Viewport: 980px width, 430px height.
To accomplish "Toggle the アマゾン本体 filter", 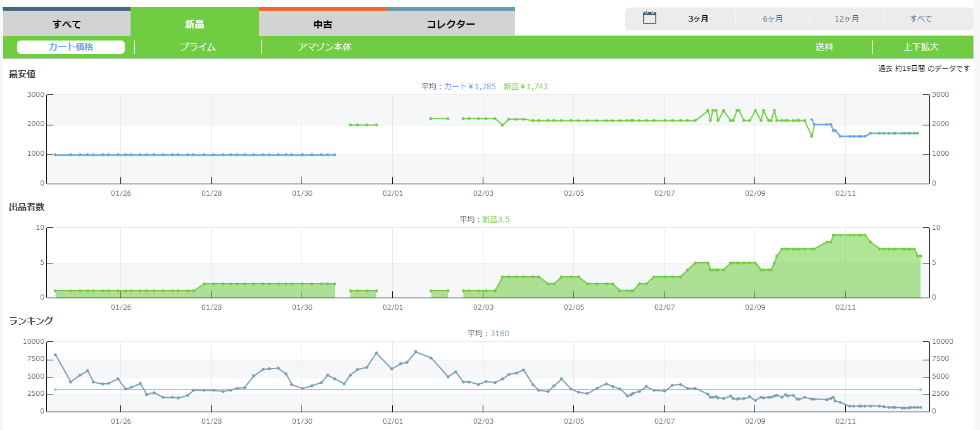I will tap(324, 47).
